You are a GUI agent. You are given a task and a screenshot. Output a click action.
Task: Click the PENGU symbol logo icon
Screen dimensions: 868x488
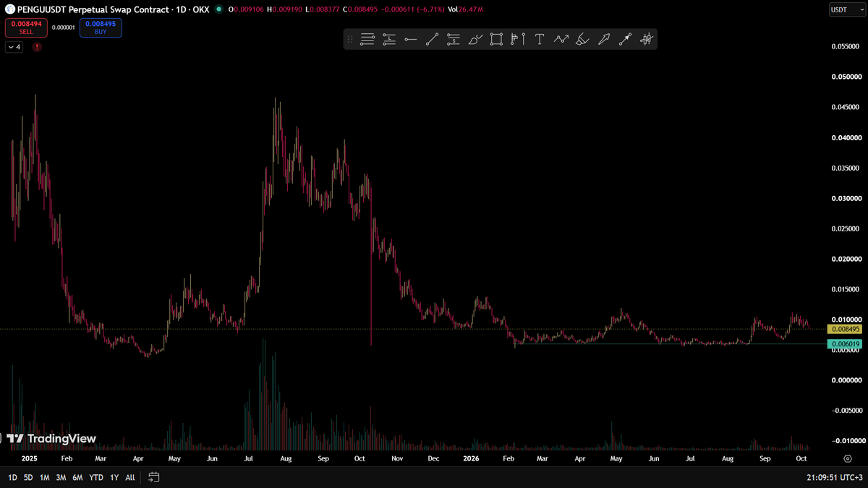pyautogui.click(x=10, y=9)
